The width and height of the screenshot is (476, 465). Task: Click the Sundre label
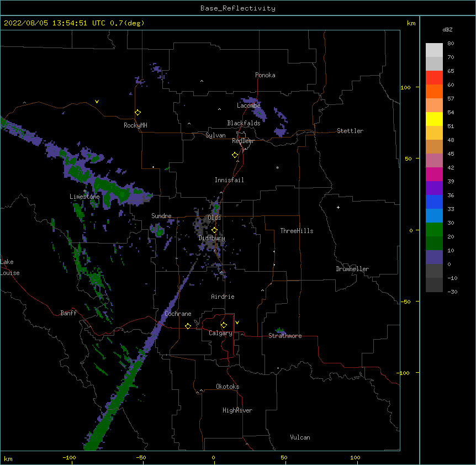(x=161, y=216)
